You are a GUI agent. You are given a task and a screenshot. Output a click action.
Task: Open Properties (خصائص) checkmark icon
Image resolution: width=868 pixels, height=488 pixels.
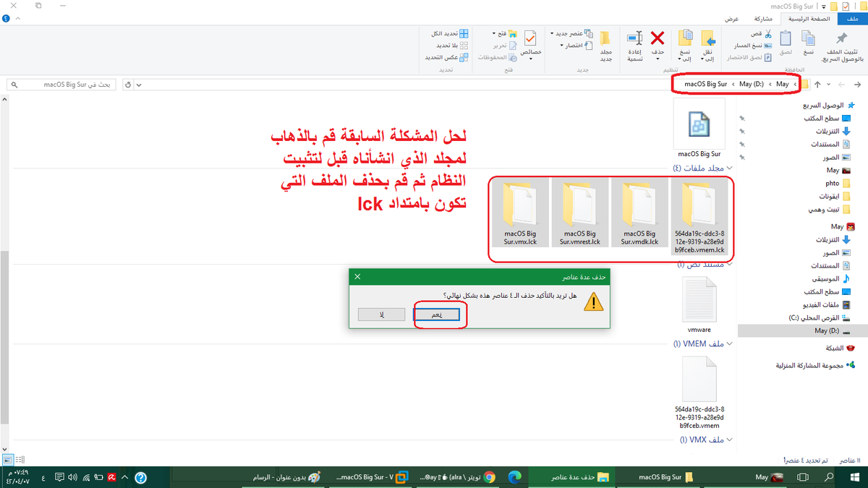pos(530,38)
